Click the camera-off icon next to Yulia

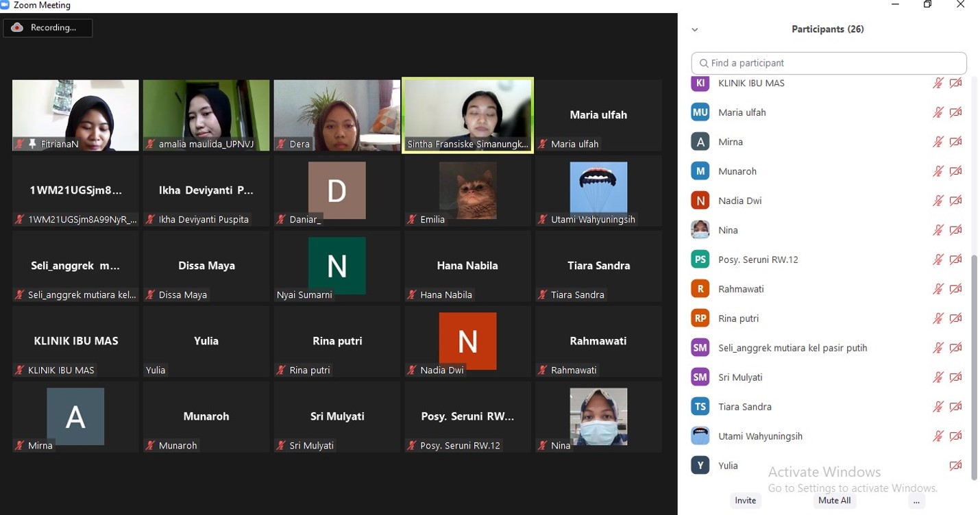(955, 466)
